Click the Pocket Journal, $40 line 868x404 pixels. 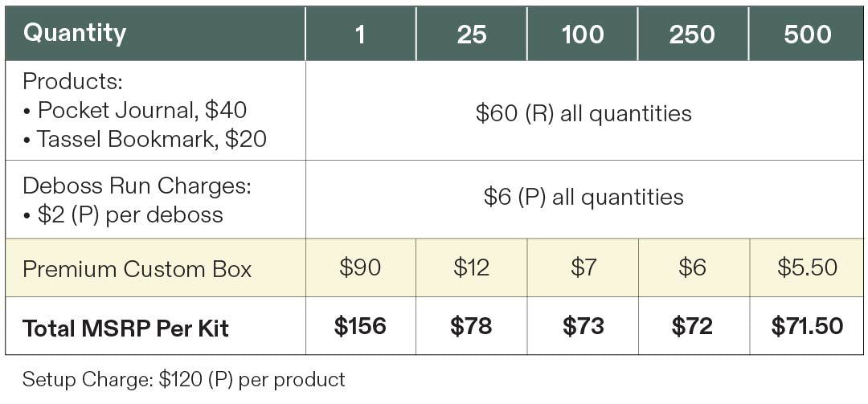(135, 110)
